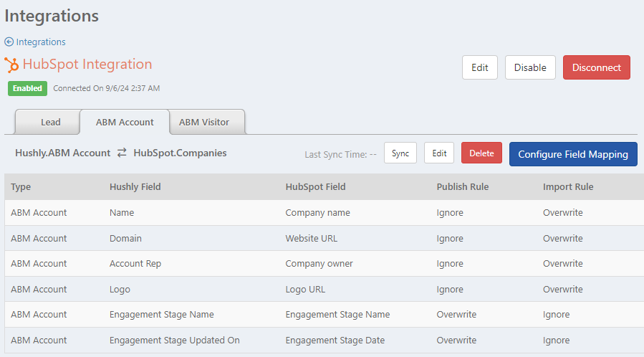Click the HubSpot.Companies label
644x357 pixels.
180,153
